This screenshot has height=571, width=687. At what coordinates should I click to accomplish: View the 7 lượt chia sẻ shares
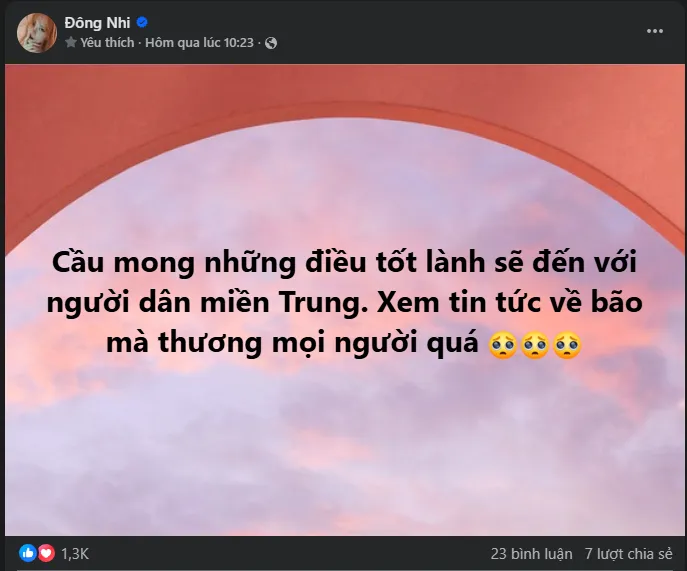pyautogui.click(x=628, y=554)
